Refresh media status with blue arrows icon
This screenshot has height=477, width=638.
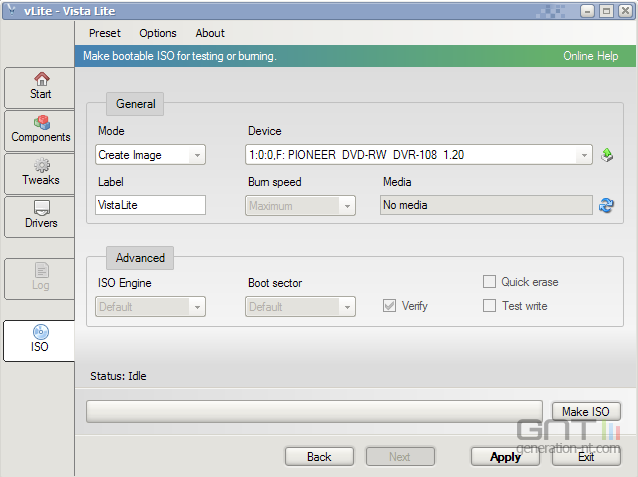(606, 206)
